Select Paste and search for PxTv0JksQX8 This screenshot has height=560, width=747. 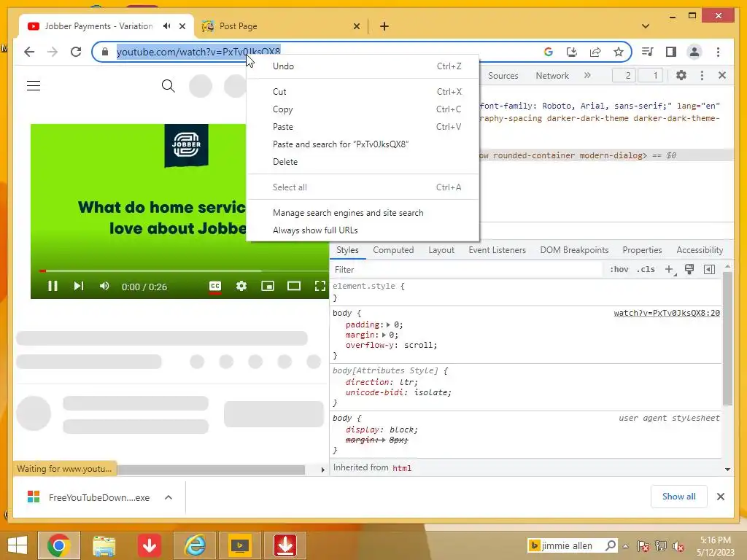point(363,144)
